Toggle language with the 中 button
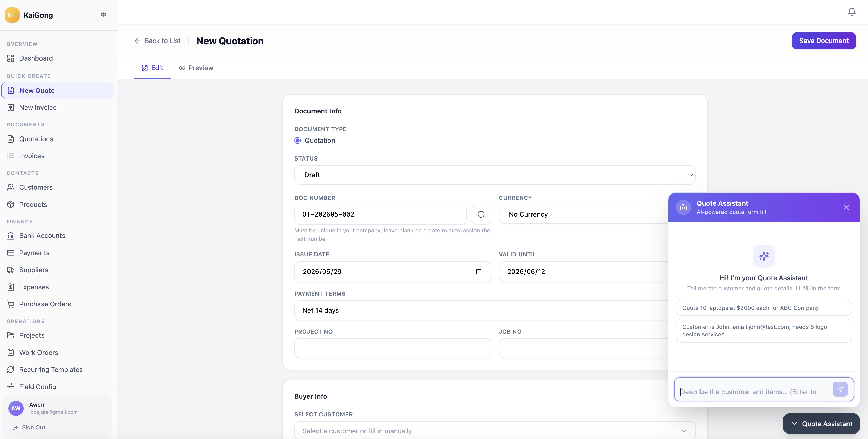 tap(104, 15)
